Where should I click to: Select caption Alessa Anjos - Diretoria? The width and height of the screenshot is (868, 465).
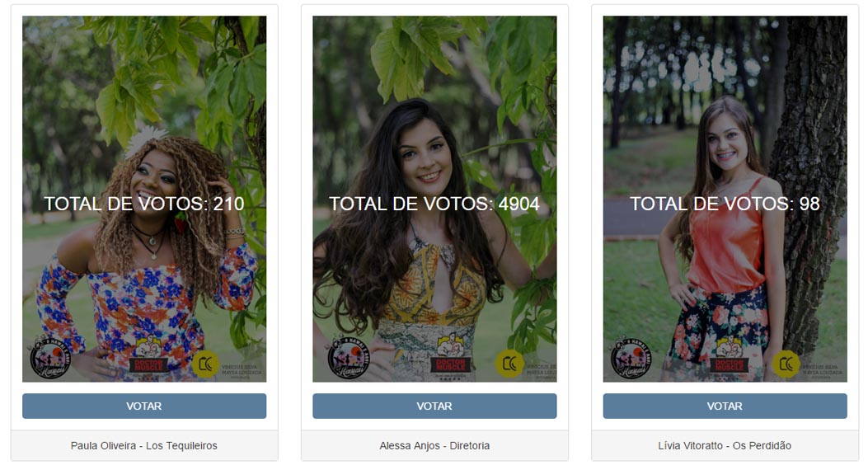434,445
